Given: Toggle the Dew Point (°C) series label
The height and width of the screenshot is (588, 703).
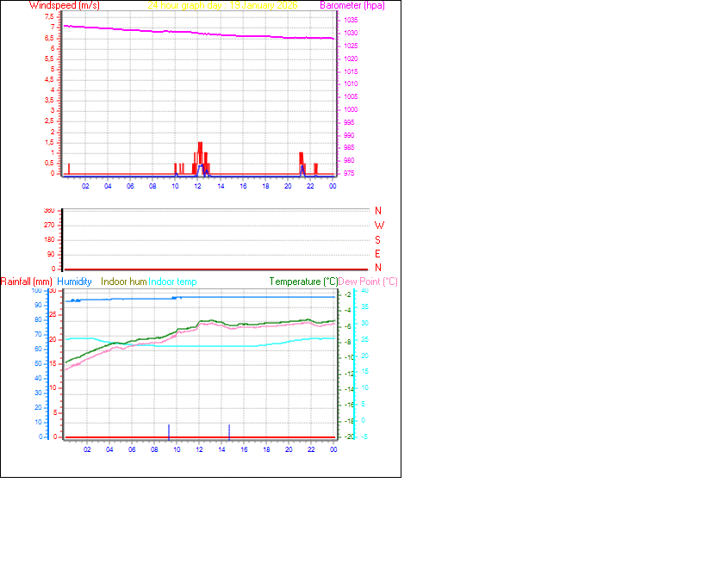Looking at the screenshot, I should pos(369,282).
